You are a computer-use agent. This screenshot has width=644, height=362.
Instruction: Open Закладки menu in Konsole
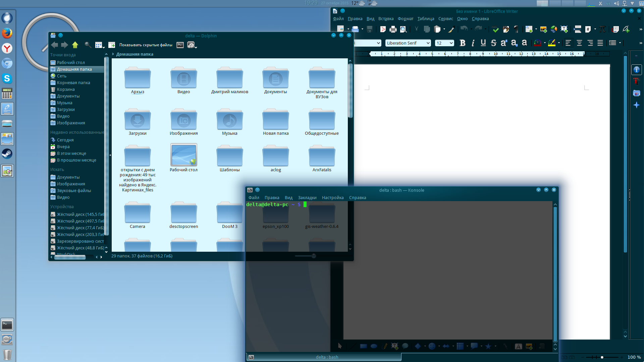click(307, 198)
